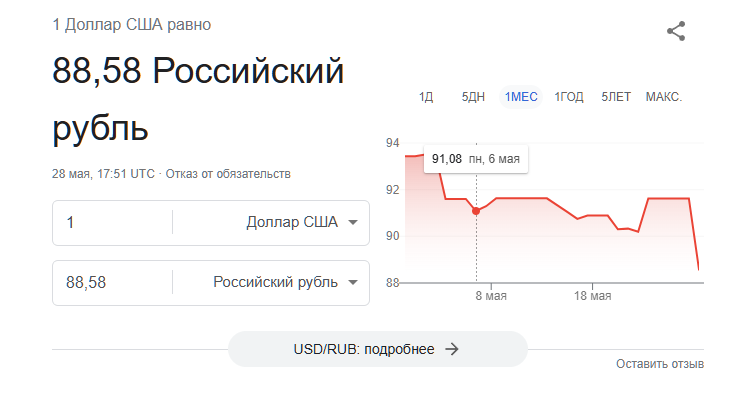Viewport: 753px width, 401px height.
Task: Select the 1ГОД time range tab
Action: (569, 97)
